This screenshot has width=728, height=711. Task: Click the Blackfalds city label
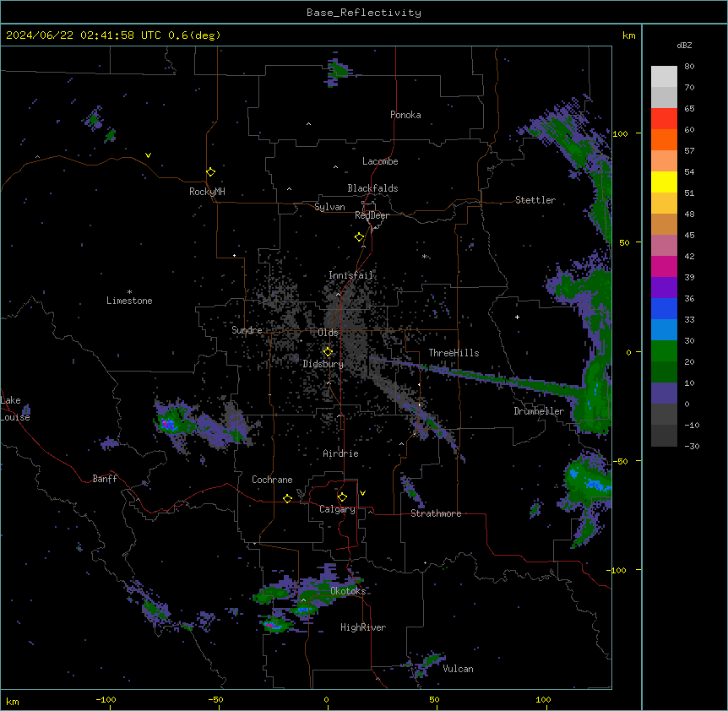372,188
